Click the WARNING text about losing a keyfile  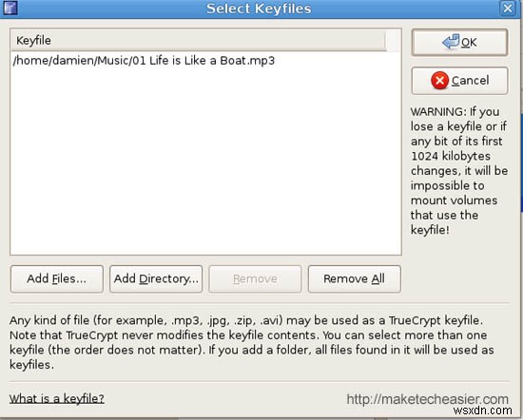click(459, 171)
